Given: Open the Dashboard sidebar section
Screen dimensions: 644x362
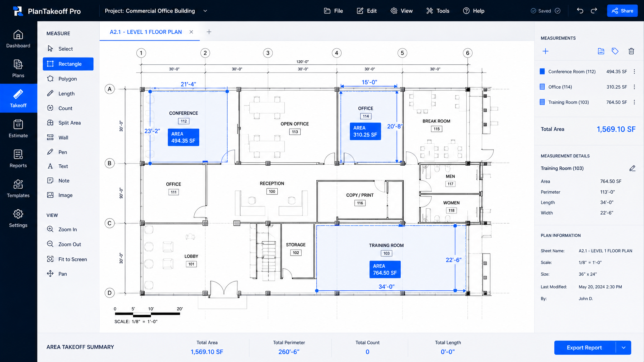Looking at the screenshot, I should click(x=18, y=39).
